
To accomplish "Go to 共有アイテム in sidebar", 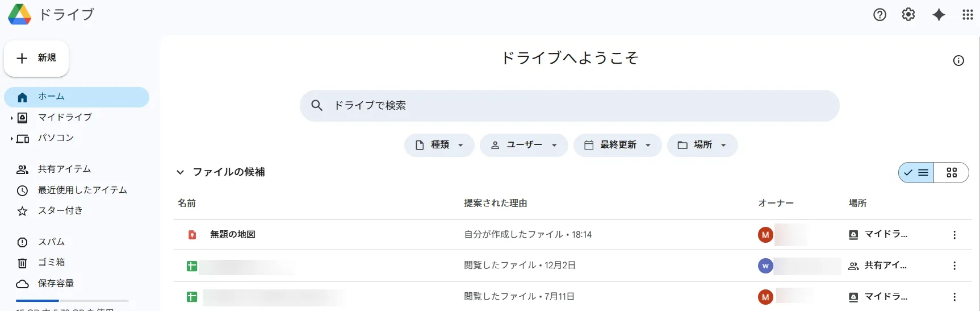I will 64,169.
